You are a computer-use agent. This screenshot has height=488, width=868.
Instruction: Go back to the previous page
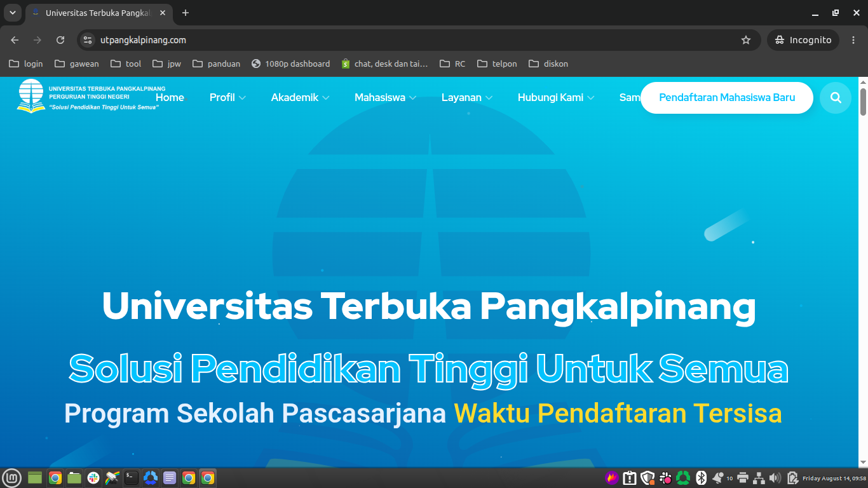(15, 40)
